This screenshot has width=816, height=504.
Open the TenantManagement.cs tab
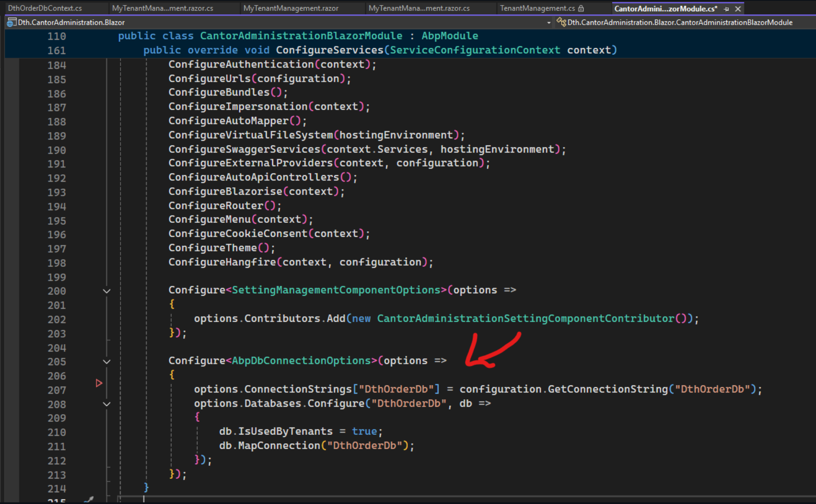537,8
